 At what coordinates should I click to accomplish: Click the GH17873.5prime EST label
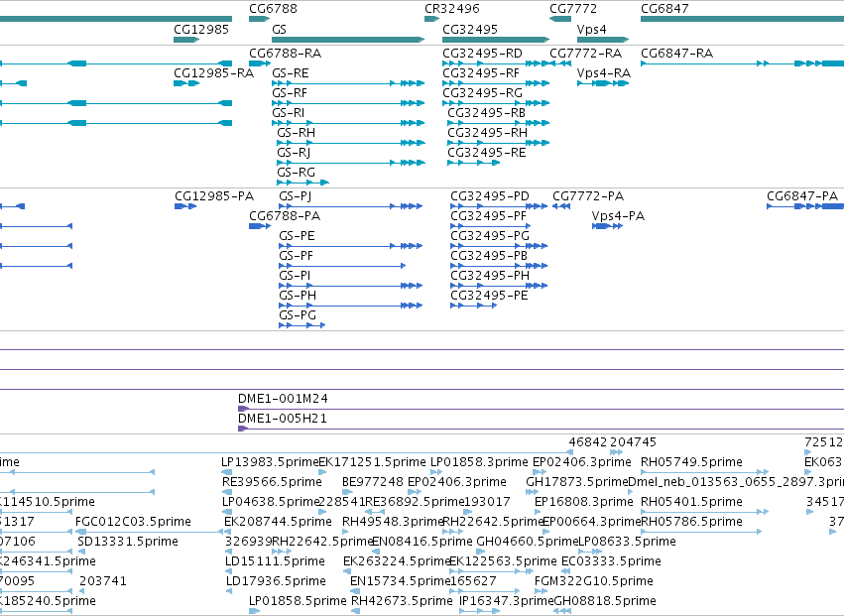(x=577, y=482)
